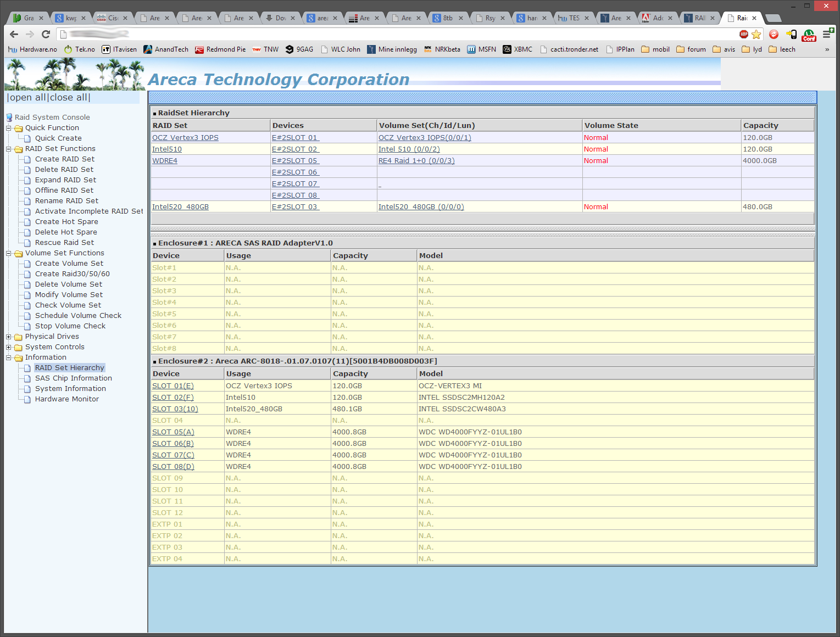This screenshot has height=637, width=840.
Task: Open the TNW bookmark
Action: [265, 49]
